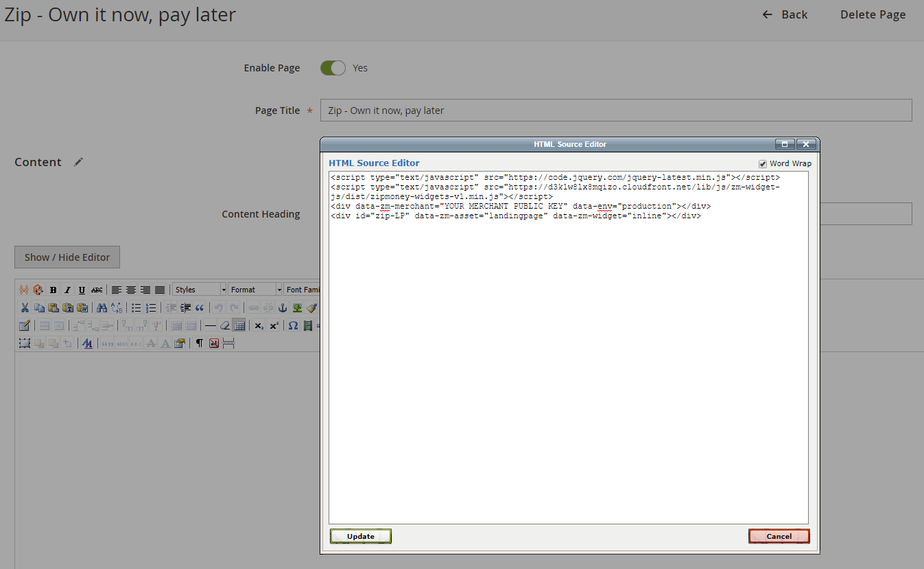Click Update in HTML Source Editor
The height and width of the screenshot is (569, 924).
361,536
